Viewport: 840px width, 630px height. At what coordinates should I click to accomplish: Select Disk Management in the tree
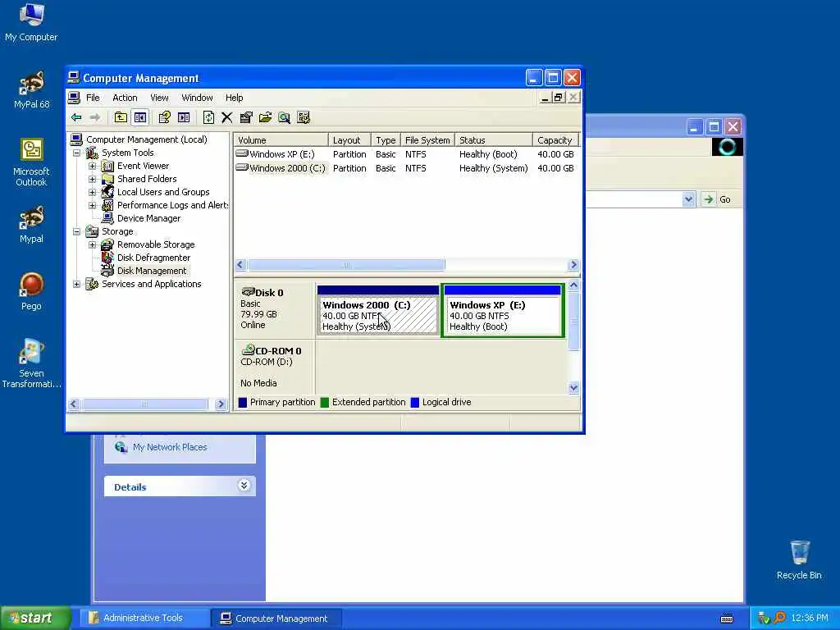[152, 271]
